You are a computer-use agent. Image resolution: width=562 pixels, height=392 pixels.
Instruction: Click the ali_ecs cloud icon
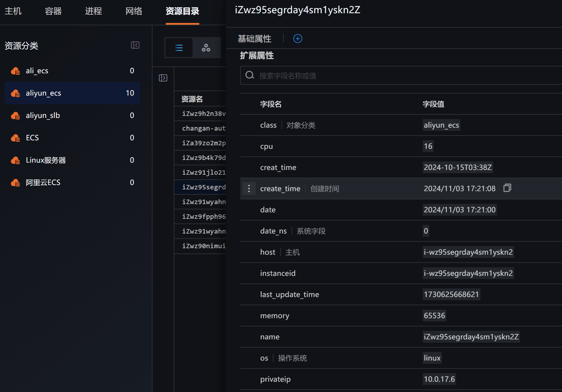tap(15, 71)
